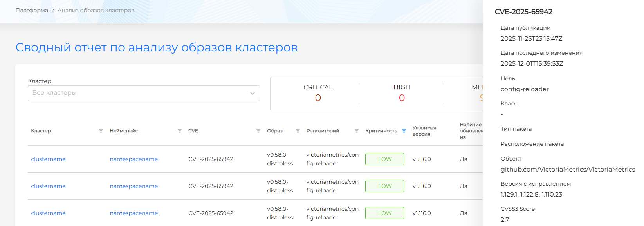This screenshot has height=226, width=644.
Task: Click the filter icon beside Образ header
Action: [x=298, y=131]
